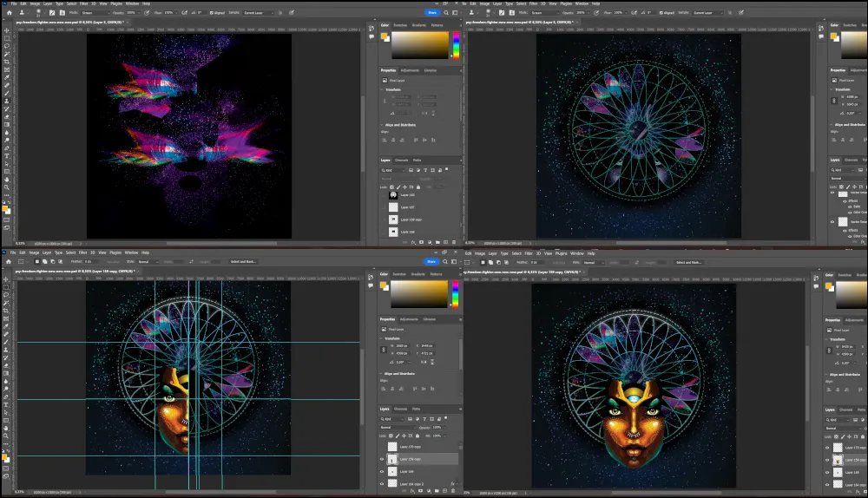Image resolution: width=868 pixels, height=498 pixels.
Task: Click Select and Mask in bottom-right window
Action: (x=688, y=262)
